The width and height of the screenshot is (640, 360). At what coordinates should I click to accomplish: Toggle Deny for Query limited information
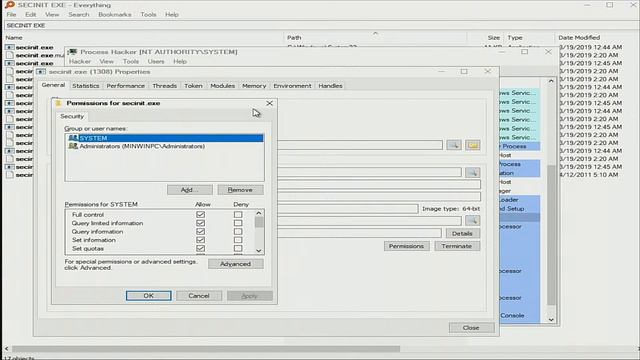[x=238, y=223]
